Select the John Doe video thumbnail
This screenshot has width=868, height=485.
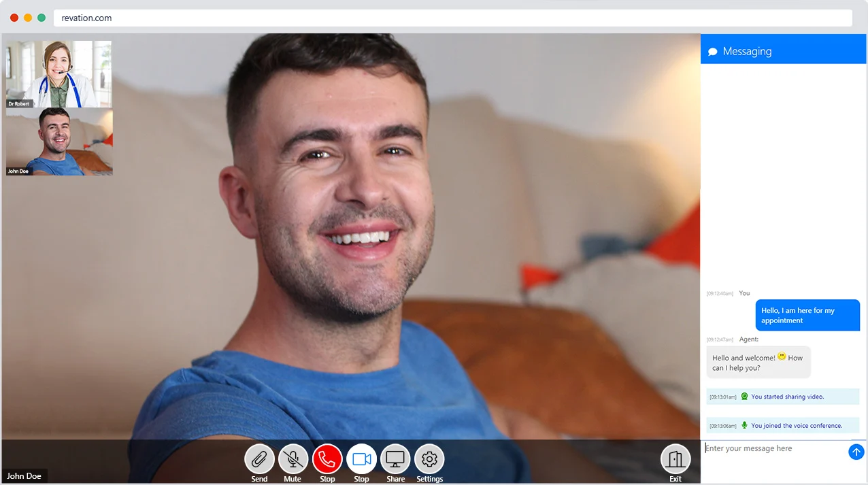[59, 141]
